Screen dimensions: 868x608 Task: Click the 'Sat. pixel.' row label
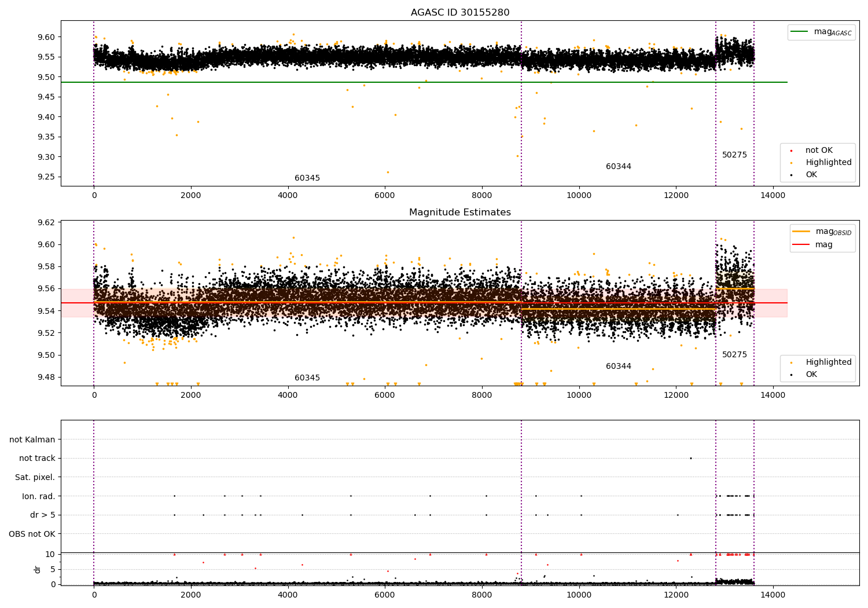click(x=35, y=478)
